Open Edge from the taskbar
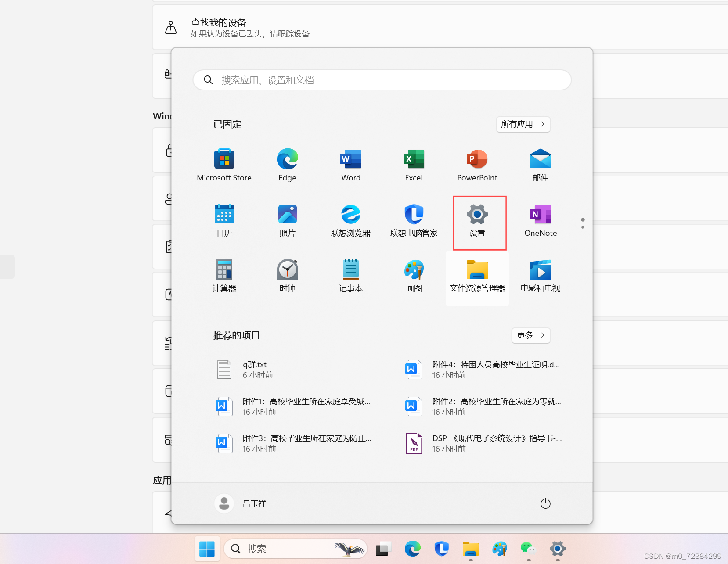Screen dimensions: 728x564 point(412,549)
